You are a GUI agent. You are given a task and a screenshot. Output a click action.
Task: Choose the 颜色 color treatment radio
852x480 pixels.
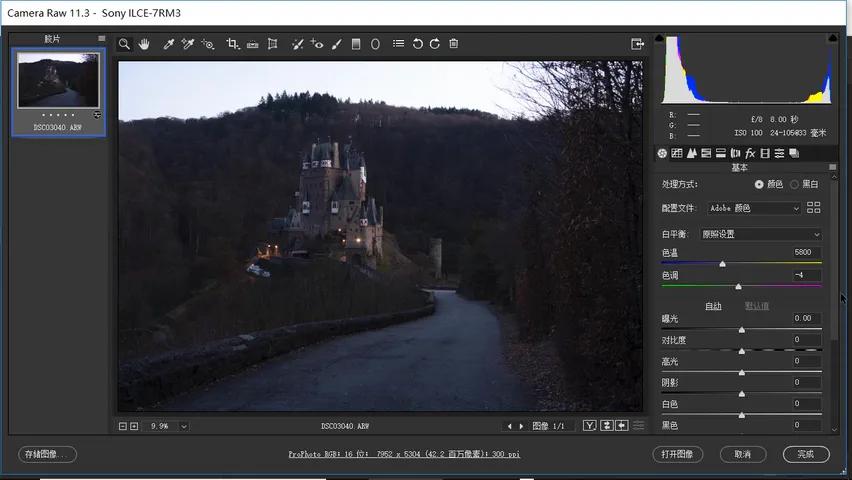[759, 184]
